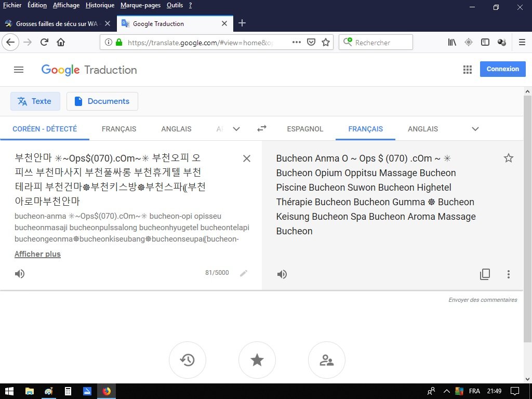Clear the source text with the X

247,158
